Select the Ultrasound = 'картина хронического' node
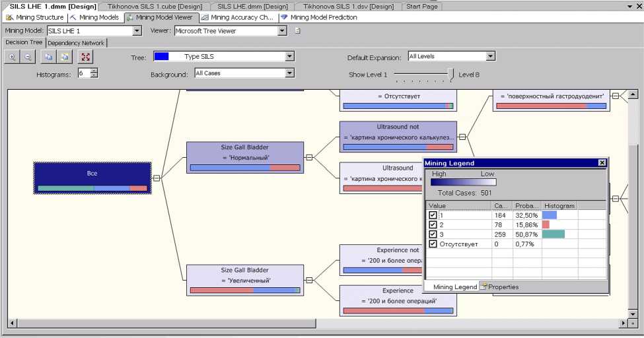Viewport: 644px width, 338px height. [x=382, y=178]
